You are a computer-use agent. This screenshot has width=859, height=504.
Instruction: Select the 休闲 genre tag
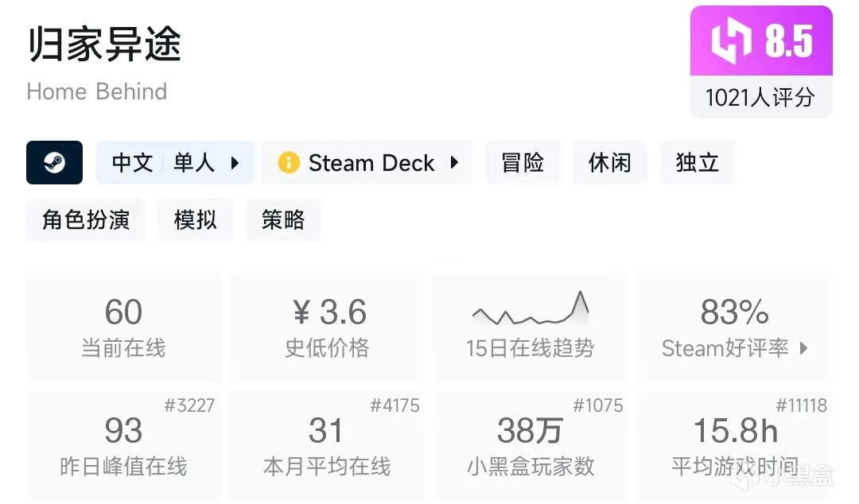(x=609, y=163)
